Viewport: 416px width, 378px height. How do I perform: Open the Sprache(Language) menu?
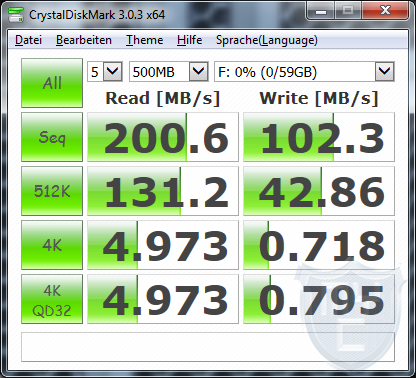pyautogui.click(x=267, y=40)
